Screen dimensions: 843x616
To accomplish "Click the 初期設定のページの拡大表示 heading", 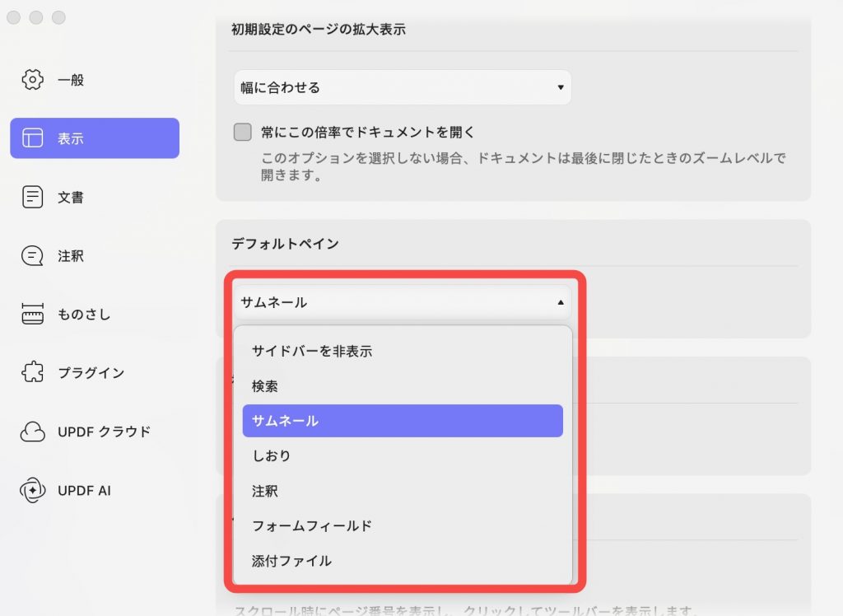I will [x=319, y=29].
